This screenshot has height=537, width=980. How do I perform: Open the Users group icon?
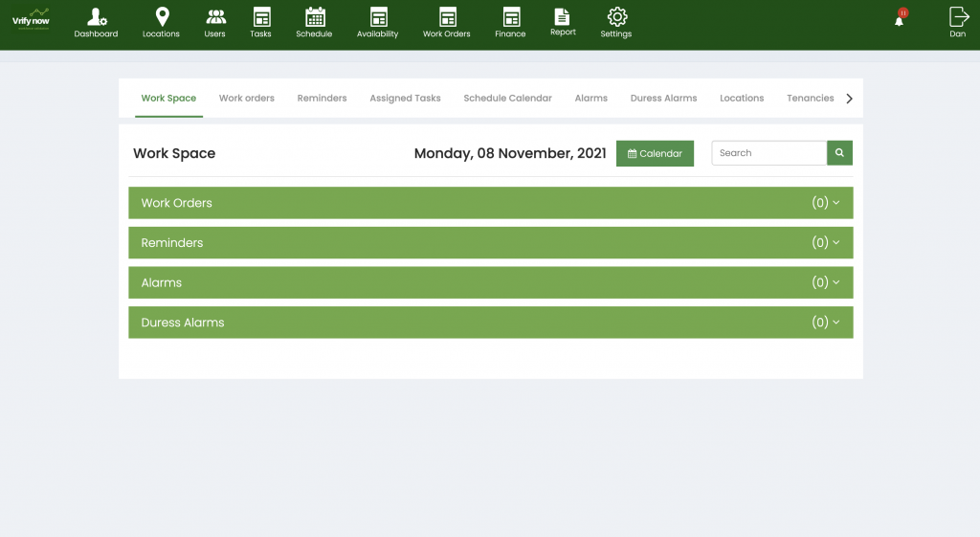coord(215,17)
